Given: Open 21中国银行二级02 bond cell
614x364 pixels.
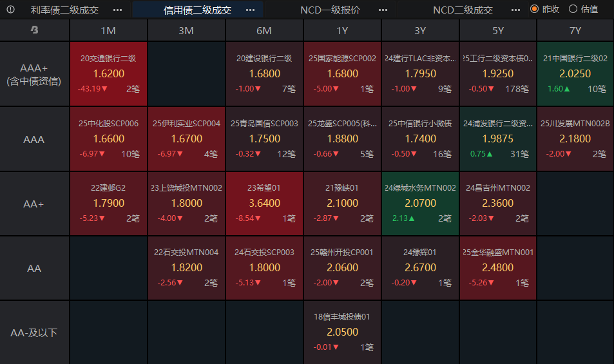Looking at the screenshot, I should (575, 74).
